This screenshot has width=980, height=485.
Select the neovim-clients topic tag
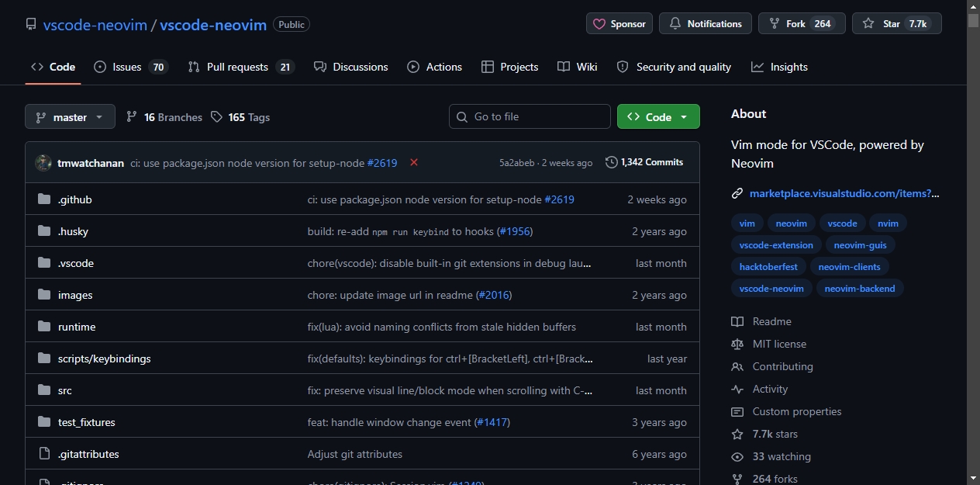[x=850, y=267]
